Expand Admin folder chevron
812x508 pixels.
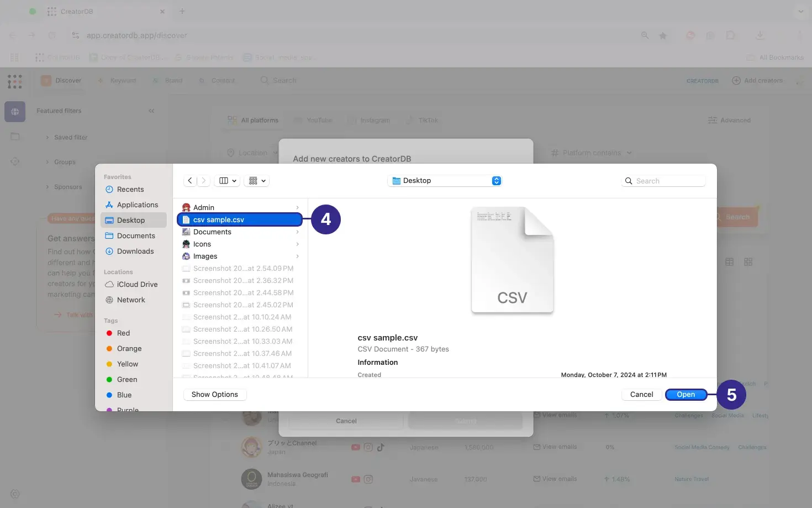pyautogui.click(x=297, y=208)
